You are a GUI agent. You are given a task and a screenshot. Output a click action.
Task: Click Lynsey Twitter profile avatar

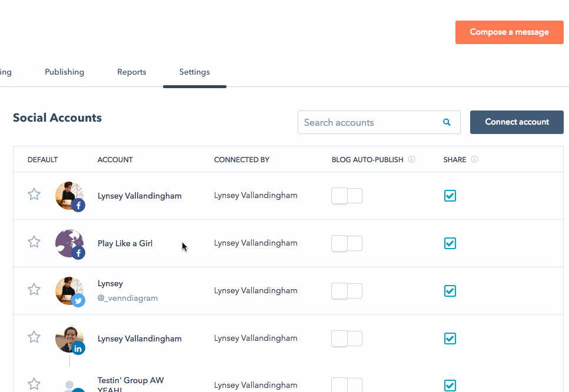point(69,292)
